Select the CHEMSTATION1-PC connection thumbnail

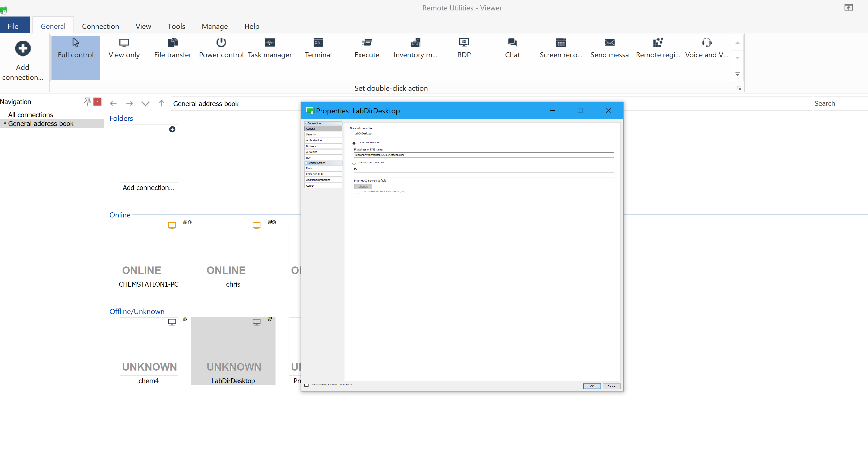click(x=149, y=250)
